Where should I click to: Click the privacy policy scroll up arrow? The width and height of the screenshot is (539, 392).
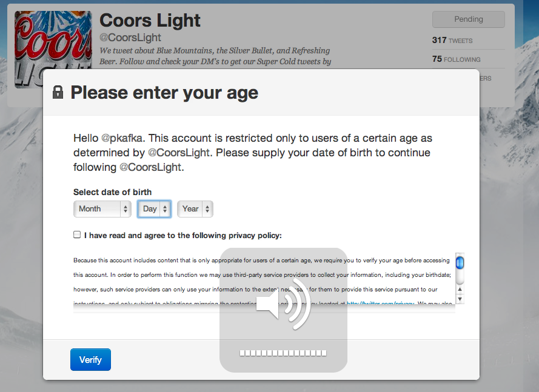(460, 289)
